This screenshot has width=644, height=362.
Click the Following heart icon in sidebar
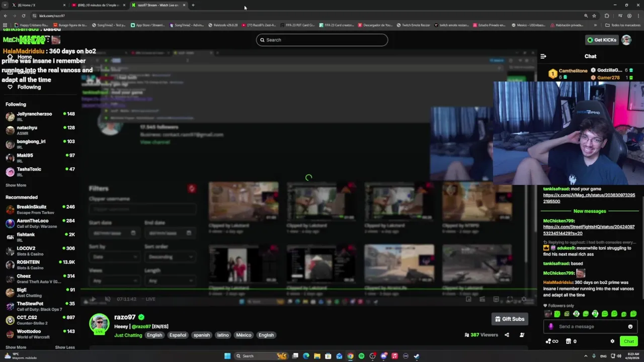pos(10,87)
